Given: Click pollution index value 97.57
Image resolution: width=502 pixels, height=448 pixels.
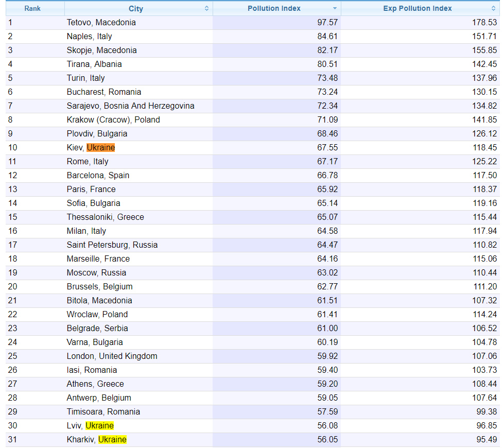Looking at the screenshot, I should (327, 23).
